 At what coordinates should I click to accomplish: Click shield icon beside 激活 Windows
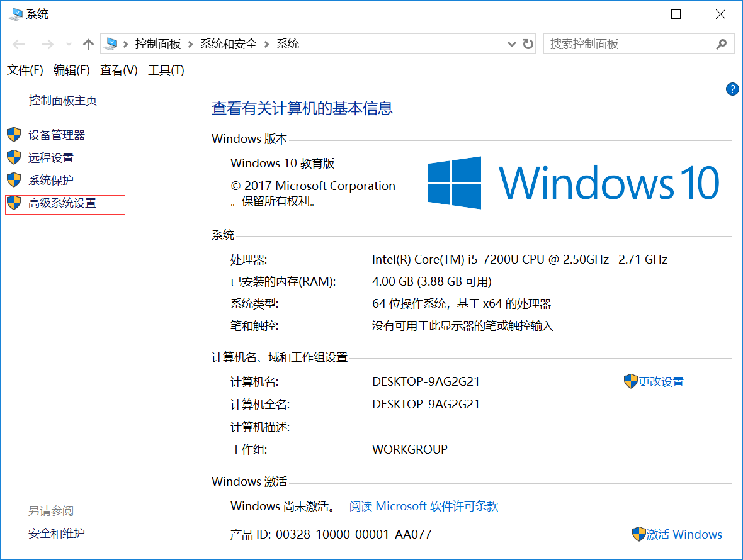tap(638, 534)
